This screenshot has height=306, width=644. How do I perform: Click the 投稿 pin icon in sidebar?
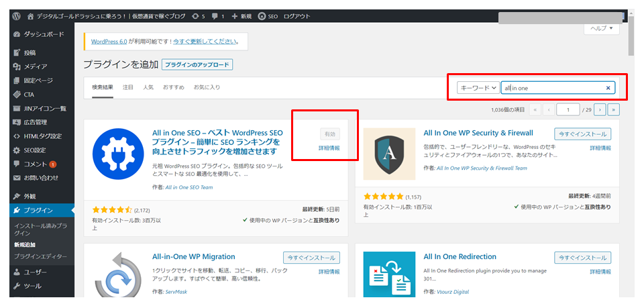[x=16, y=52]
